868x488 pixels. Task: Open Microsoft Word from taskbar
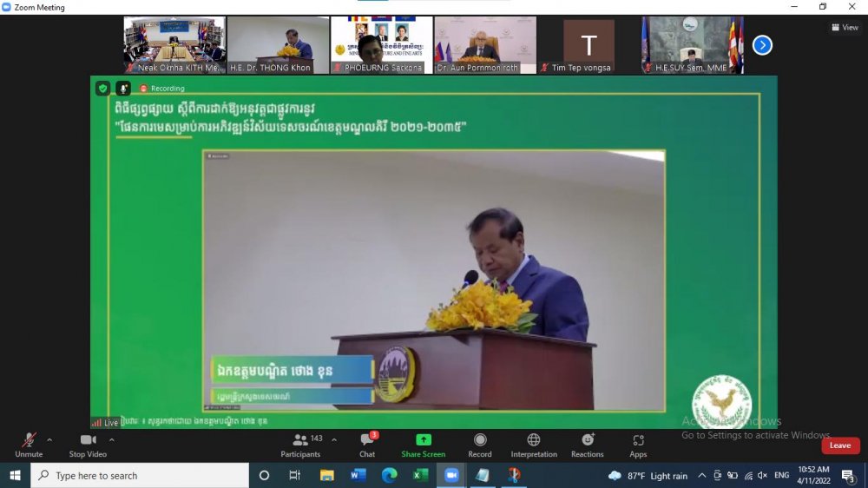pyautogui.click(x=358, y=476)
